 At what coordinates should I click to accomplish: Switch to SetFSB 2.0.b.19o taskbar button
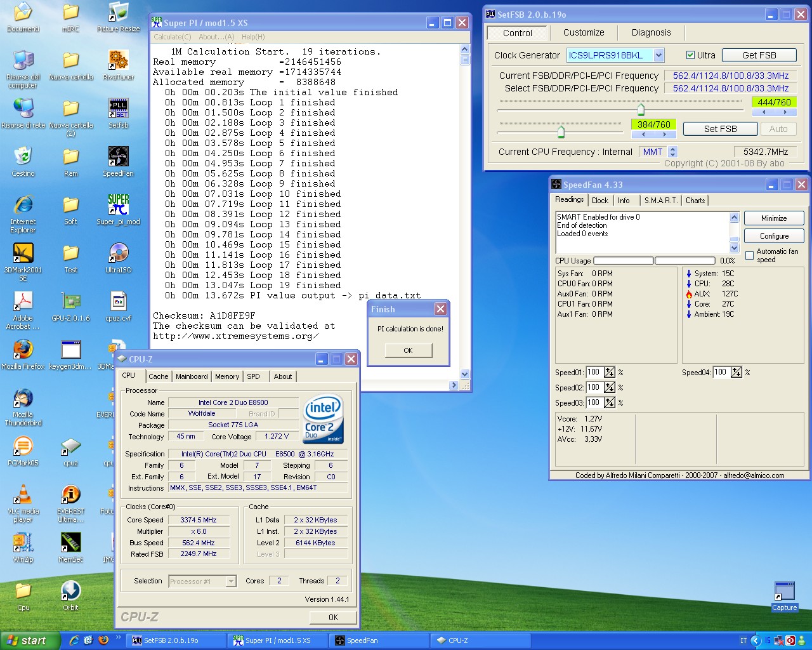176,640
